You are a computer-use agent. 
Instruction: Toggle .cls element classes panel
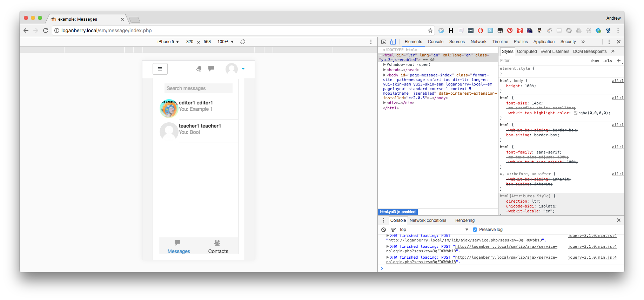pyautogui.click(x=608, y=61)
